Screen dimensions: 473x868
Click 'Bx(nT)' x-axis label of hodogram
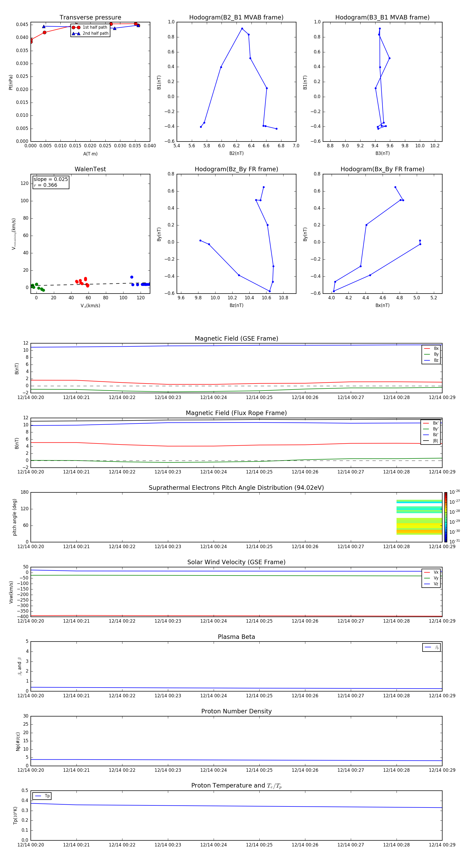pos(382,305)
